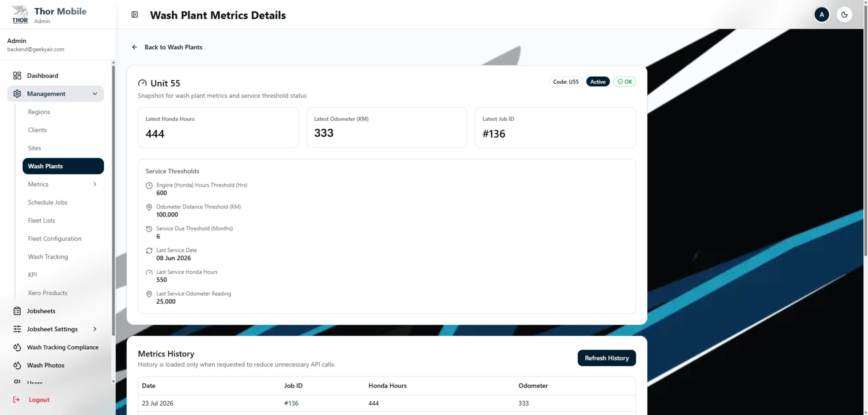868x415 pixels.
Task: Click the Latest Honda Hours value 444
Action: click(x=155, y=134)
